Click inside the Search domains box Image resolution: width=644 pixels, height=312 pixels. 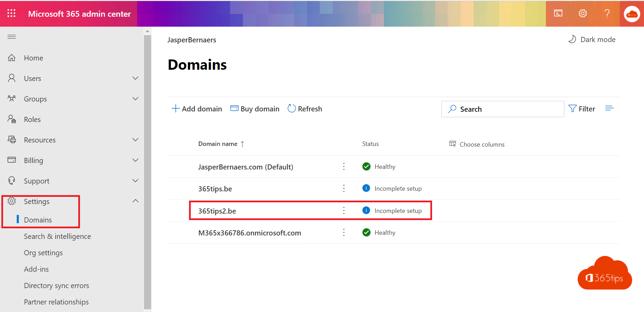pyautogui.click(x=502, y=109)
